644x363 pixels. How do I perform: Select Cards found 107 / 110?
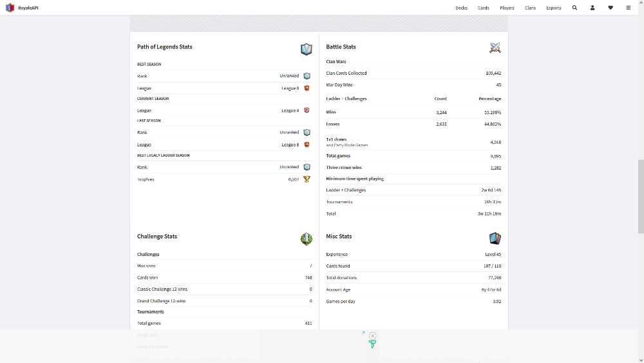pos(493,266)
